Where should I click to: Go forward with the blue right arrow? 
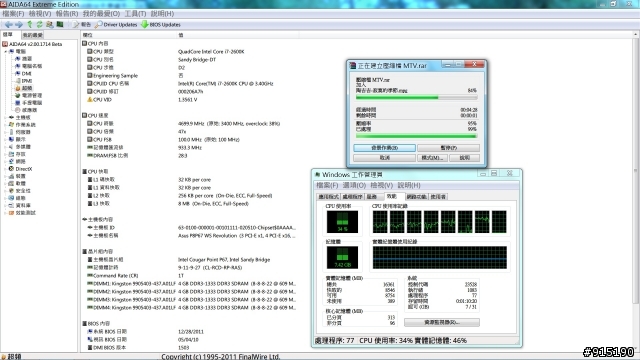click(x=19, y=24)
